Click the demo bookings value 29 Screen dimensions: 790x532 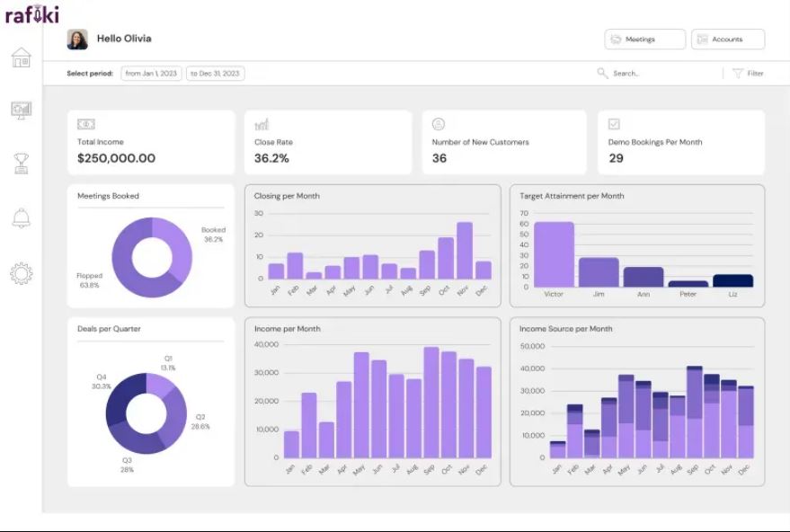[x=617, y=158]
